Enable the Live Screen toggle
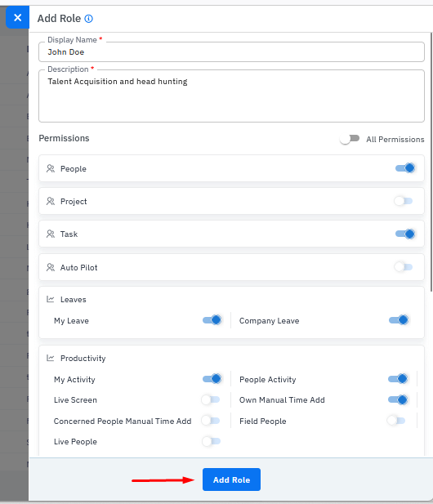The image size is (433, 504). click(211, 399)
